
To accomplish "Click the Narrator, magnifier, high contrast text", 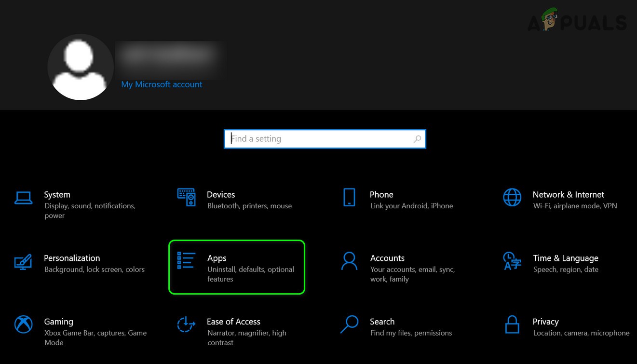I will [x=246, y=337].
